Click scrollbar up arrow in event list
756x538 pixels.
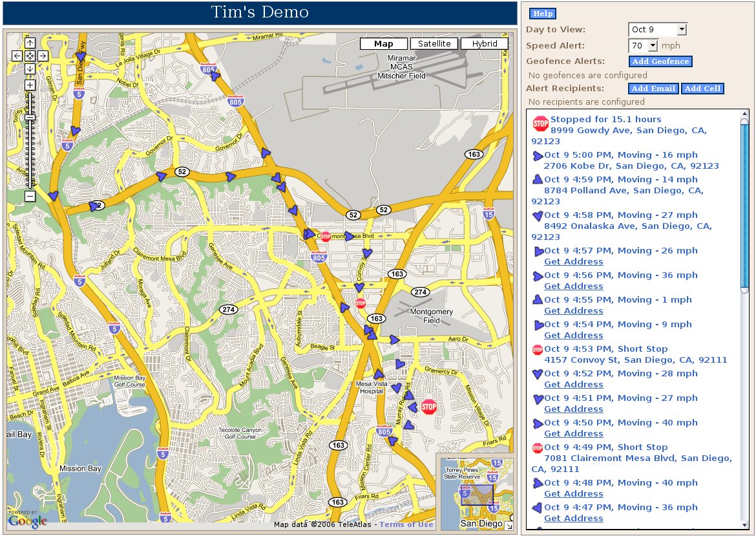coord(745,114)
